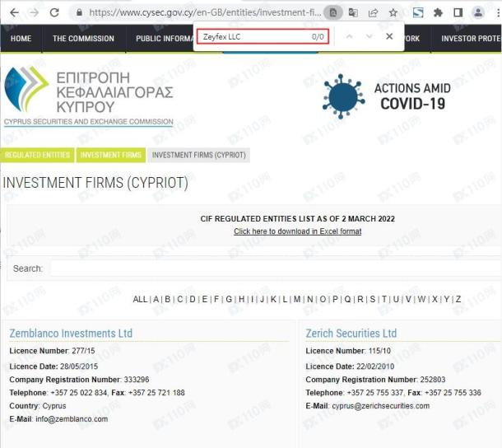The height and width of the screenshot is (448, 502).
Task: Click Licence Number 115/10 text
Action: pyautogui.click(x=348, y=351)
